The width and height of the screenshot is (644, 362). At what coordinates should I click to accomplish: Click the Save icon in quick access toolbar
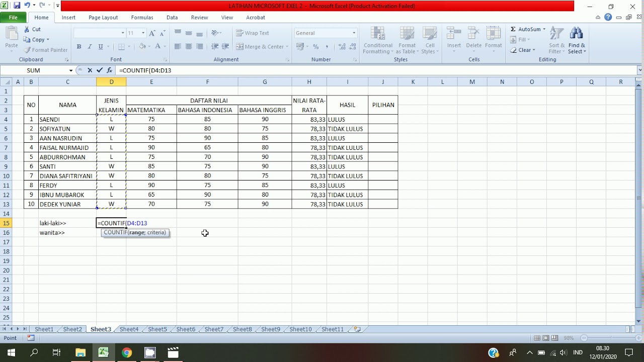tap(17, 6)
